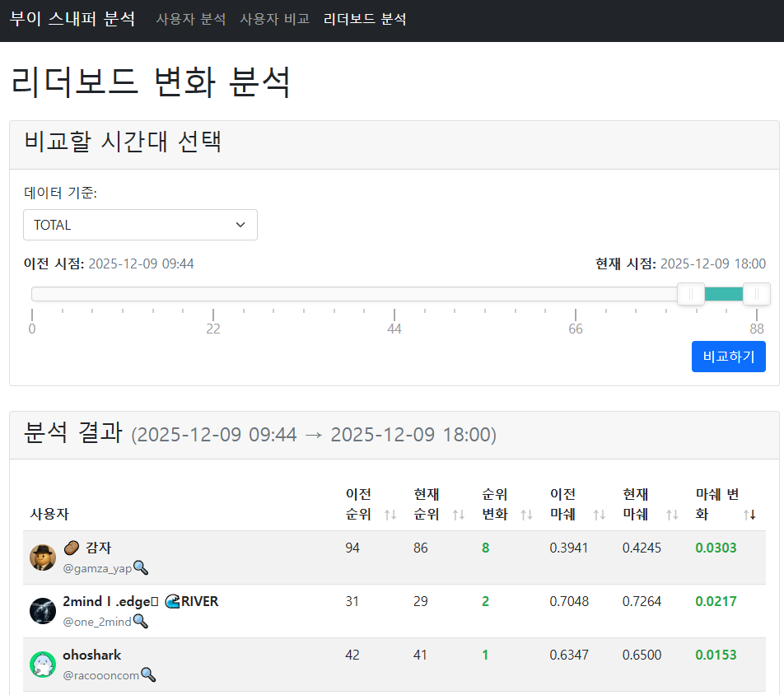Click the @racoooncom handle
This screenshot has width=784, height=695.
point(101,675)
